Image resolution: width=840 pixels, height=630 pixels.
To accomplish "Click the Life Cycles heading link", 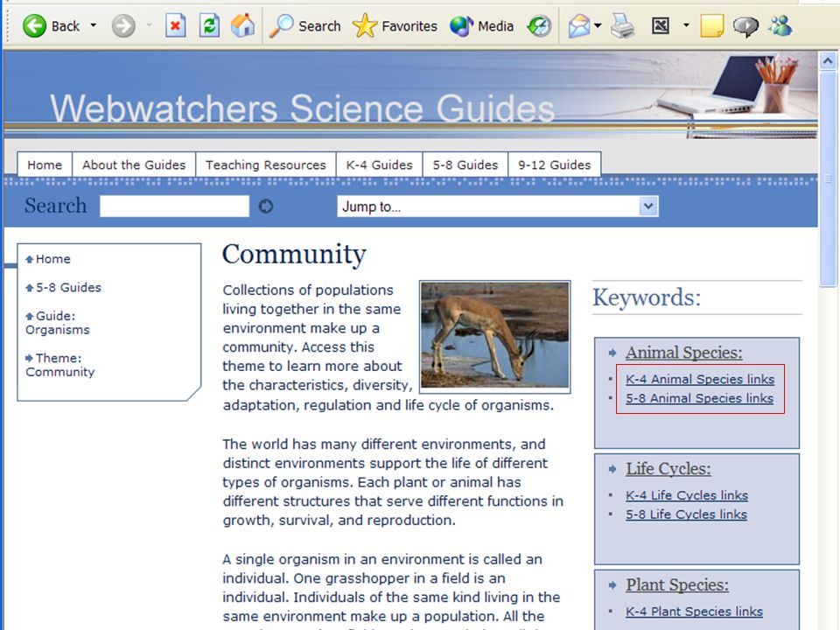I will click(668, 469).
